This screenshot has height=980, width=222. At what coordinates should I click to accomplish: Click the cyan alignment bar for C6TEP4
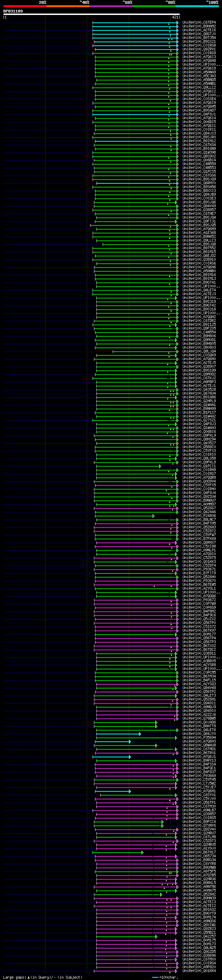click(136, 23)
